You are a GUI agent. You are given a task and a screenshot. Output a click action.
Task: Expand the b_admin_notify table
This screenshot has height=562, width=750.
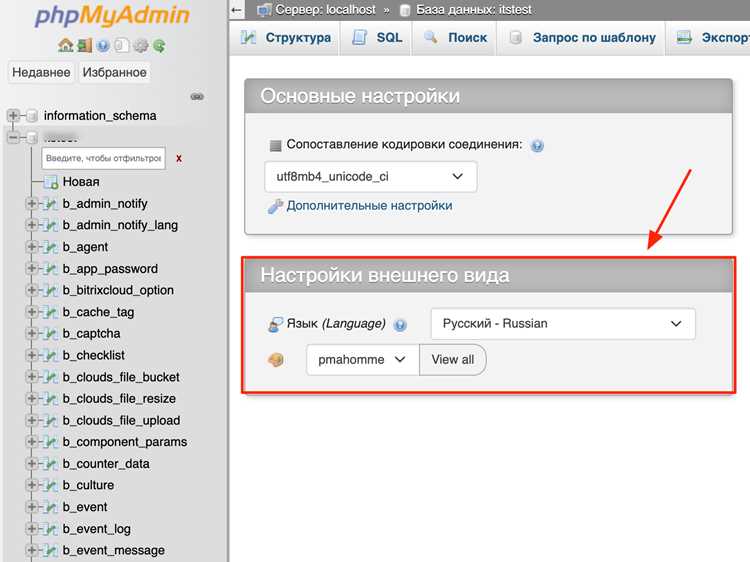(x=32, y=203)
